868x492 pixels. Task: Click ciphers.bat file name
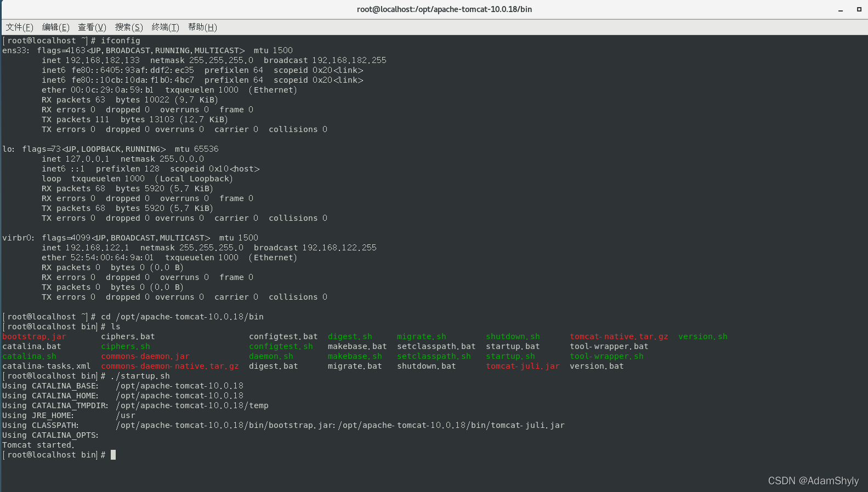pyautogui.click(x=128, y=336)
